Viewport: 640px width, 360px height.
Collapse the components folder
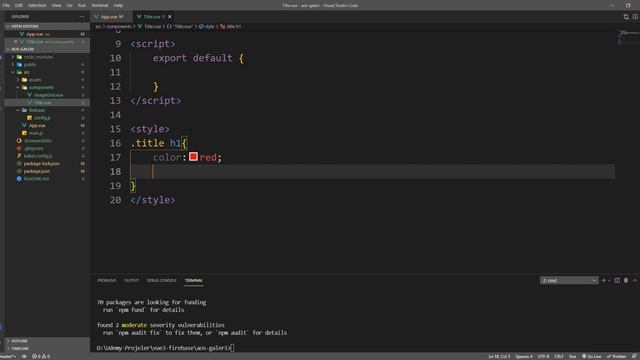[47, 87]
